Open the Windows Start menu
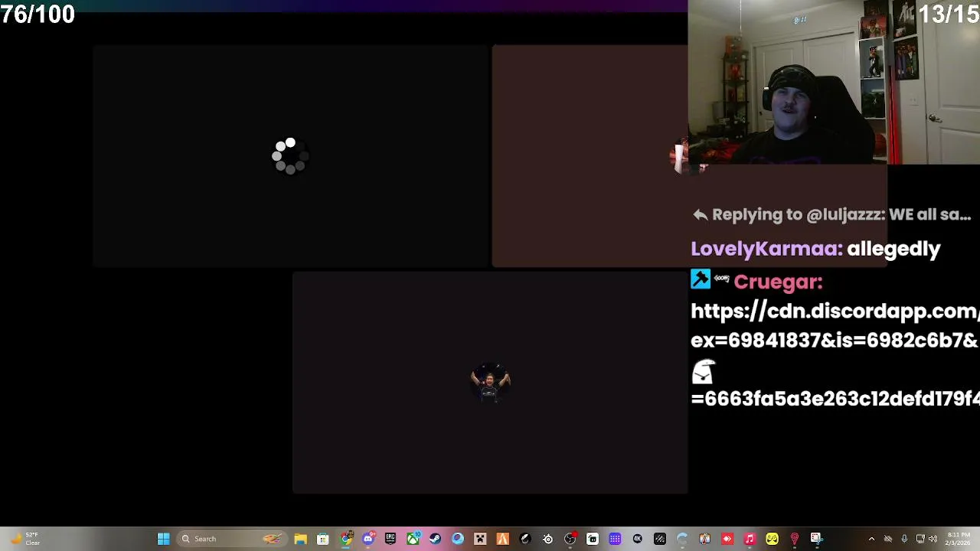Image resolution: width=980 pixels, height=551 pixels. pos(163,539)
